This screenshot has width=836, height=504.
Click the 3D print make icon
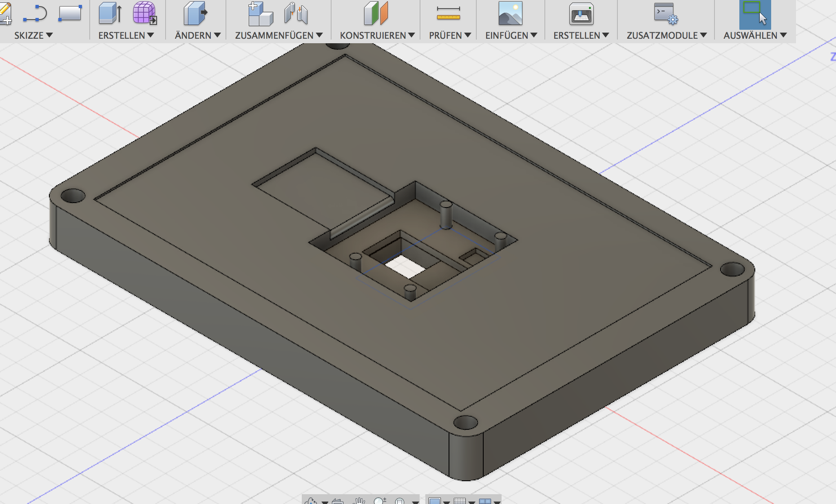pyautogui.click(x=581, y=14)
